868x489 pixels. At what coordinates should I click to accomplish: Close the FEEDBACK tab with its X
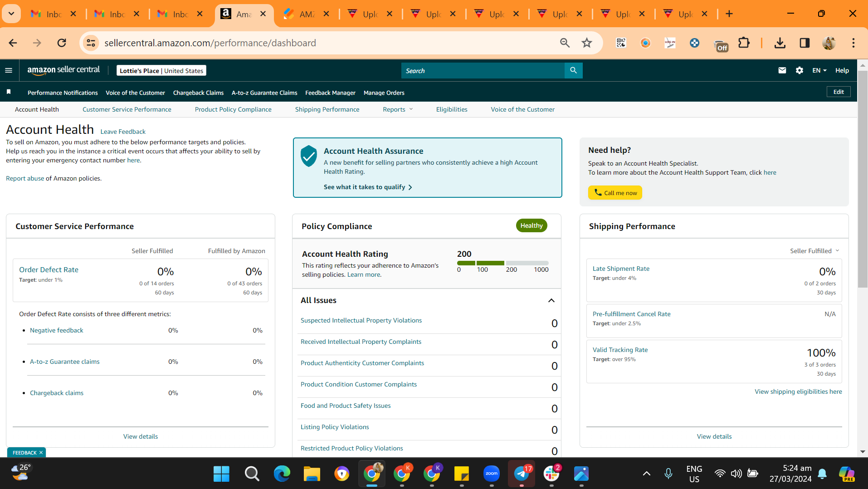click(x=41, y=453)
